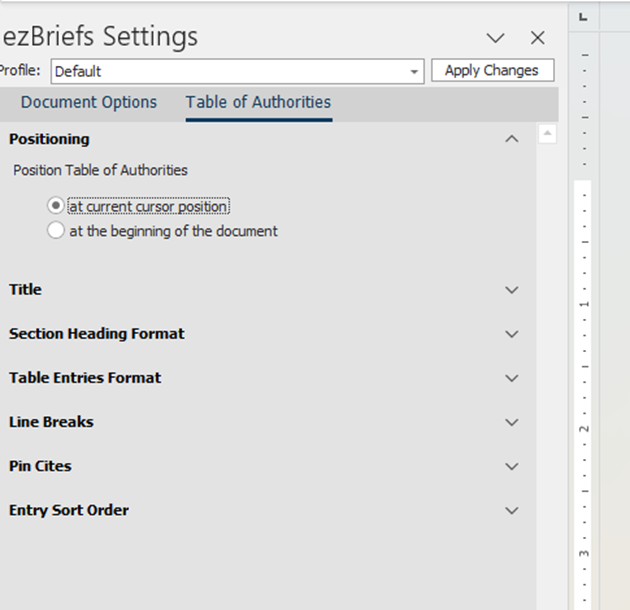The height and width of the screenshot is (610, 630).
Task: Click the scroll-up arrow in the settings panel
Action: (547, 133)
